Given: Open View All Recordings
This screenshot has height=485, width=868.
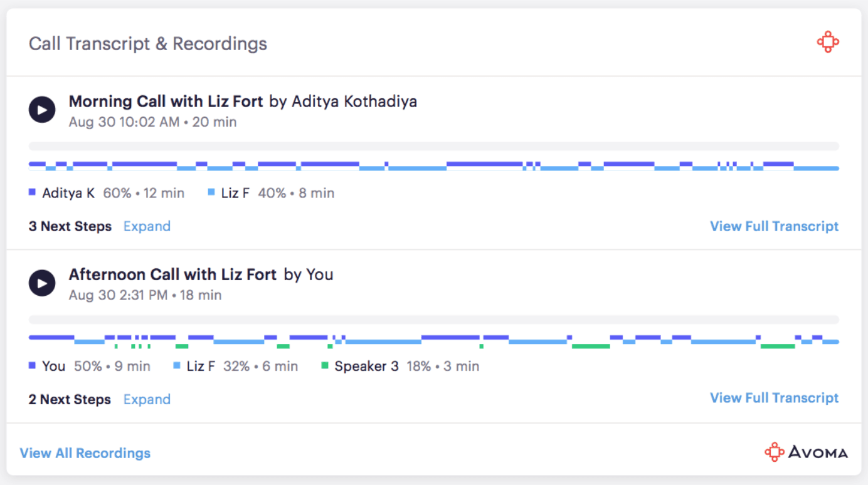Looking at the screenshot, I should click(85, 453).
